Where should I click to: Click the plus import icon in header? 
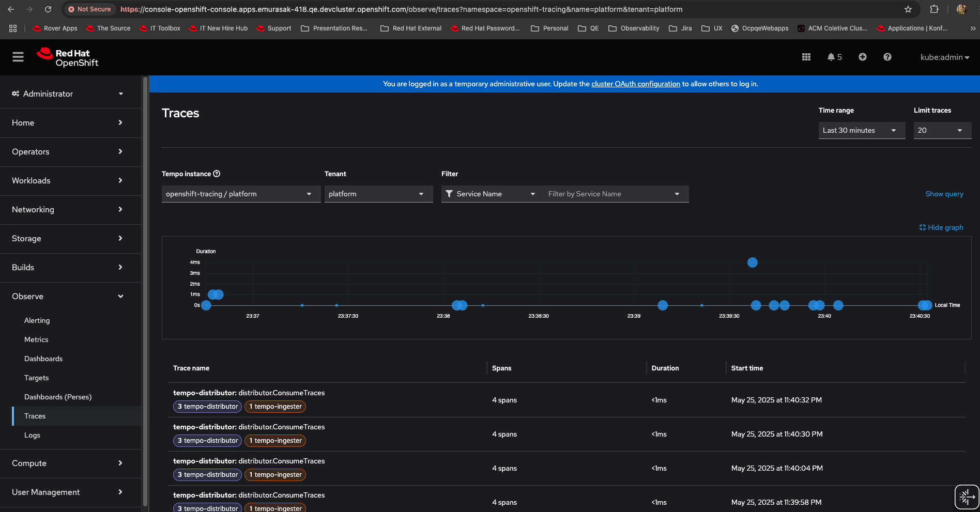(862, 57)
